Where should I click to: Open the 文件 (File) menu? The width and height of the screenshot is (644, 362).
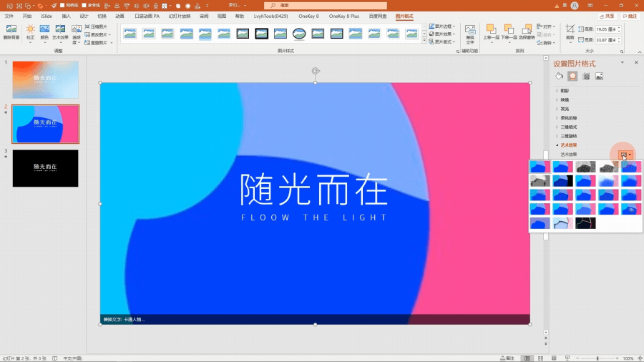[x=9, y=16]
